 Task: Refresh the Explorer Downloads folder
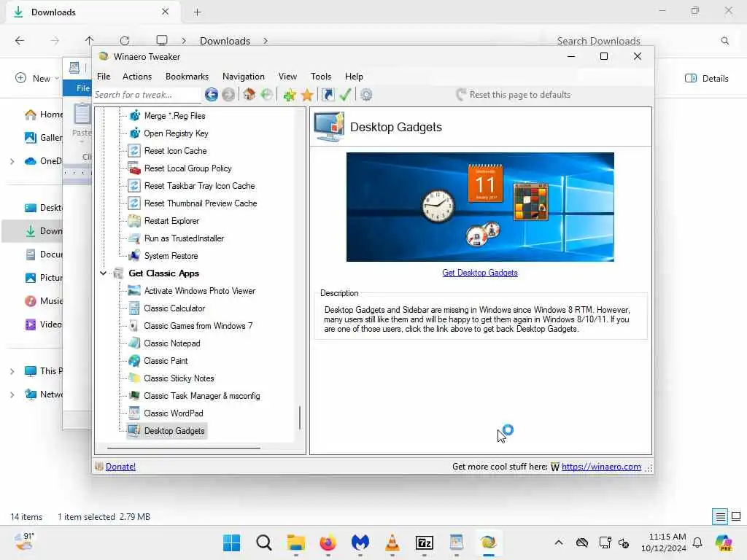tap(125, 41)
